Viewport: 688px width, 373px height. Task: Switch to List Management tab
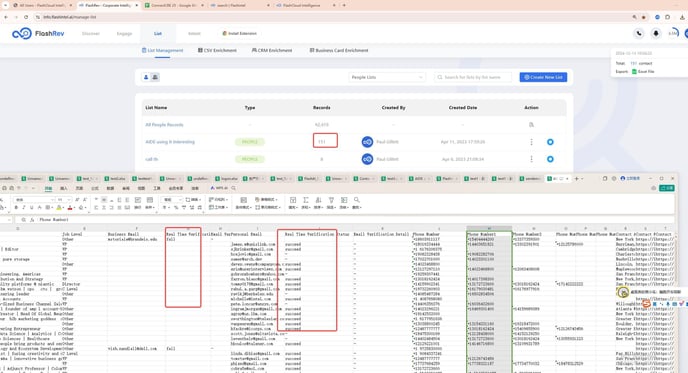[162, 50]
